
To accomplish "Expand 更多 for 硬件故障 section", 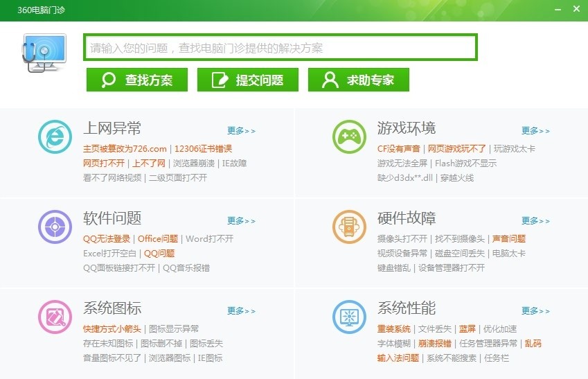I will [x=535, y=220].
